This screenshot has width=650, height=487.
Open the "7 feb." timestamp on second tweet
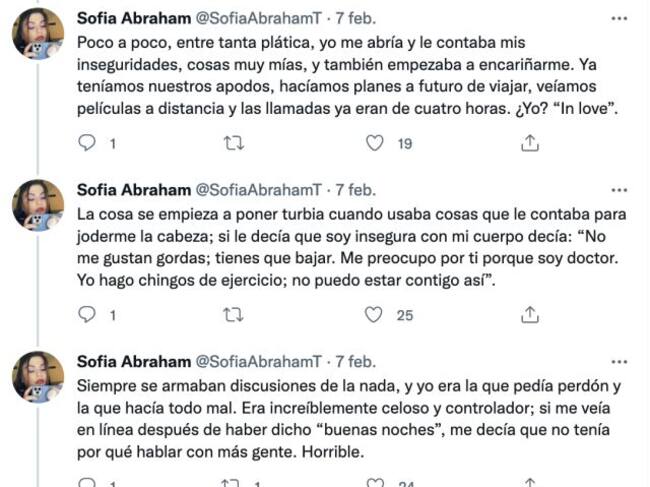pyautogui.click(x=355, y=189)
